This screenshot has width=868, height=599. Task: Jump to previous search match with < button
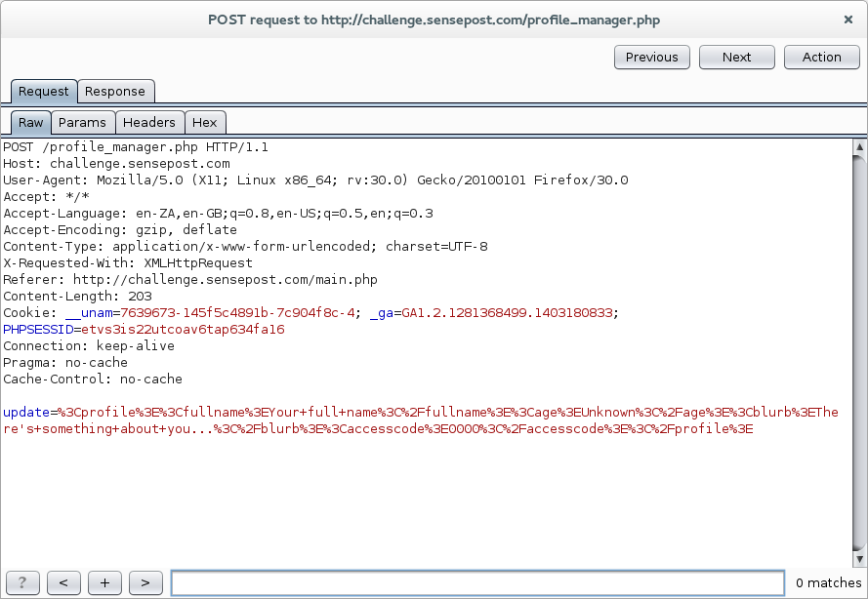click(x=63, y=582)
